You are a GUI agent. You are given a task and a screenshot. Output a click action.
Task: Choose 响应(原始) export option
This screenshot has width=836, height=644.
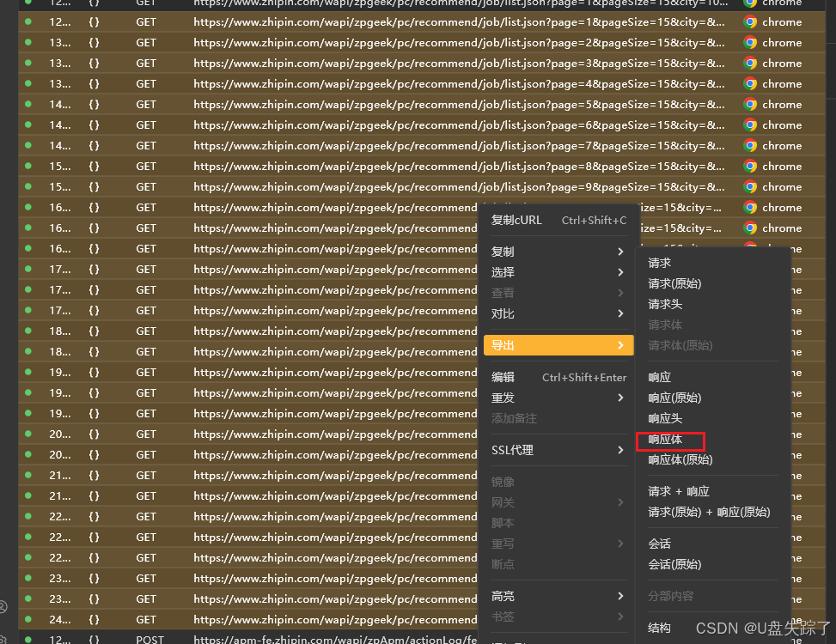[x=674, y=398]
